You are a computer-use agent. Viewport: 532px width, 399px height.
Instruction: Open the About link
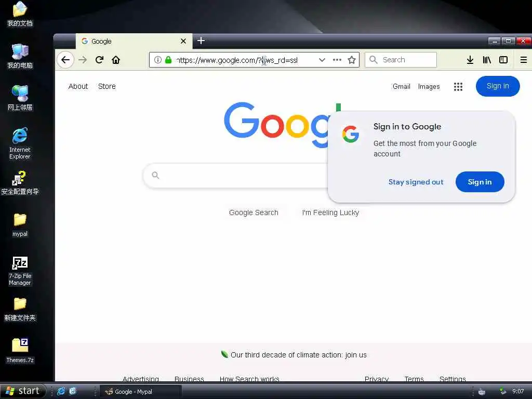(78, 87)
